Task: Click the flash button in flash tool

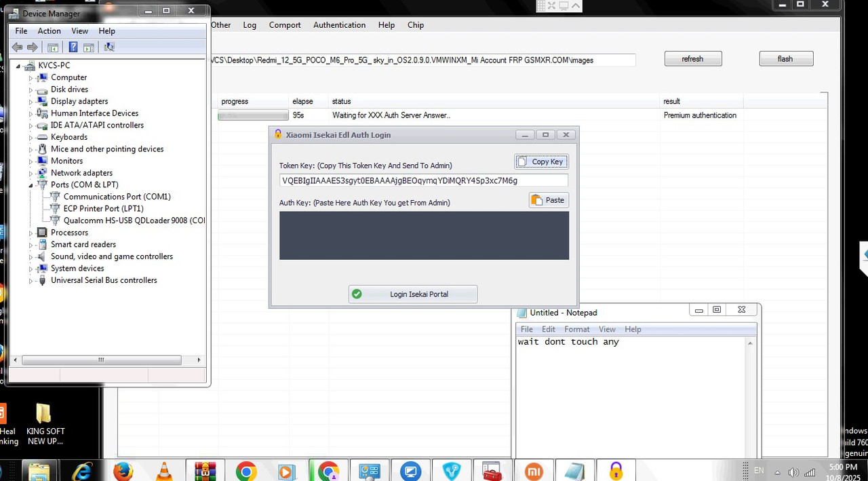Action: click(785, 59)
